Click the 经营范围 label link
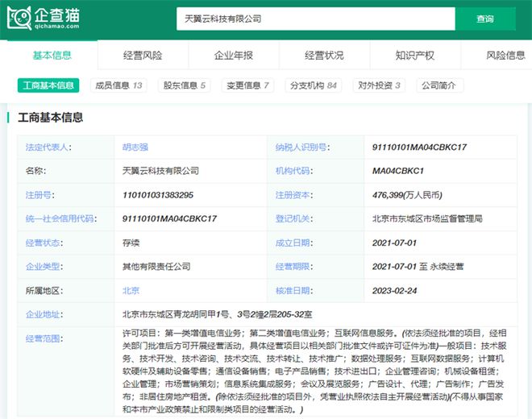This screenshot has width=532, height=419. point(43,338)
